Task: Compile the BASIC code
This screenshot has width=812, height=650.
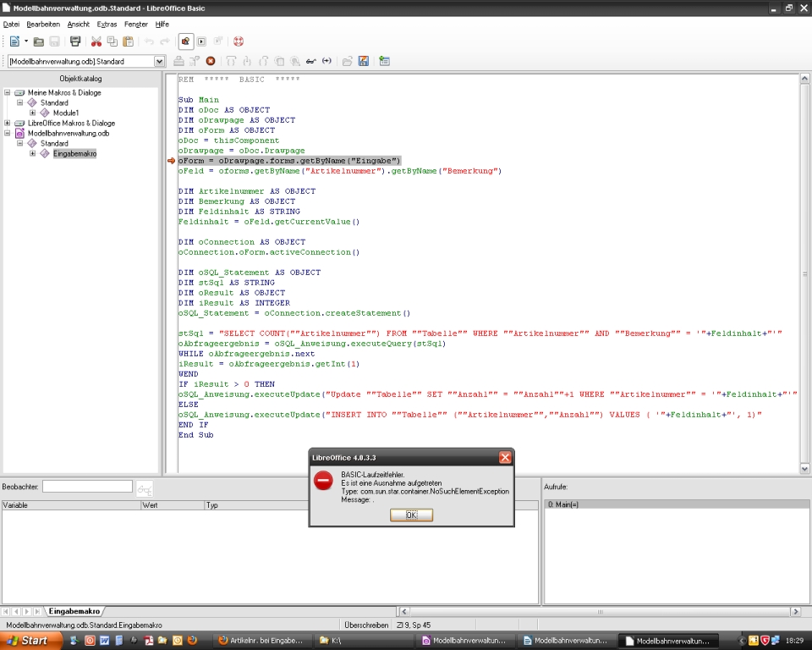Action: tap(178, 61)
